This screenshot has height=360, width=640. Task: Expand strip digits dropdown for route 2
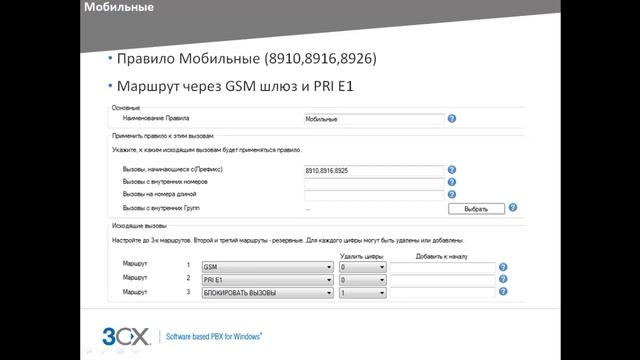362,280
